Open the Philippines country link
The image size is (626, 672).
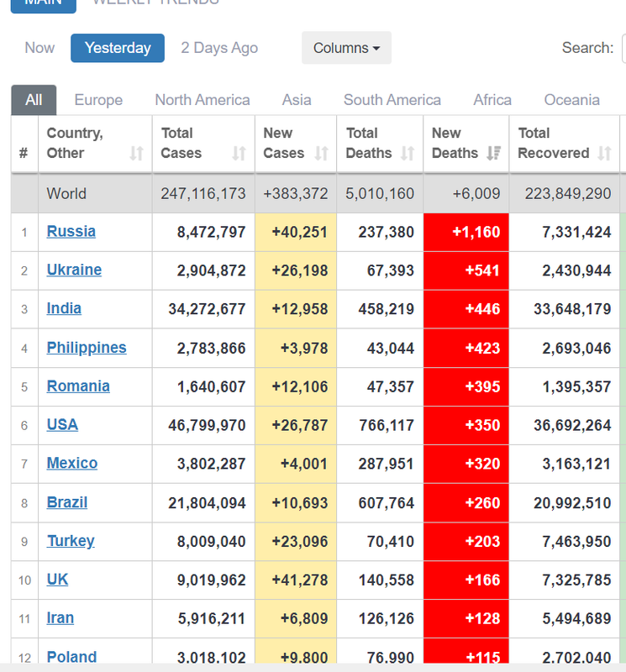tap(87, 348)
